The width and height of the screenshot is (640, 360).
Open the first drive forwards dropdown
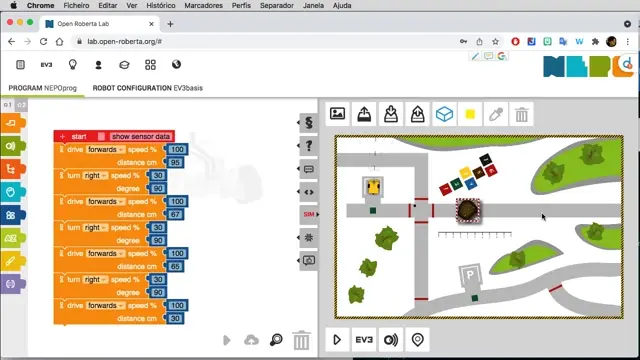coord(106,149)
